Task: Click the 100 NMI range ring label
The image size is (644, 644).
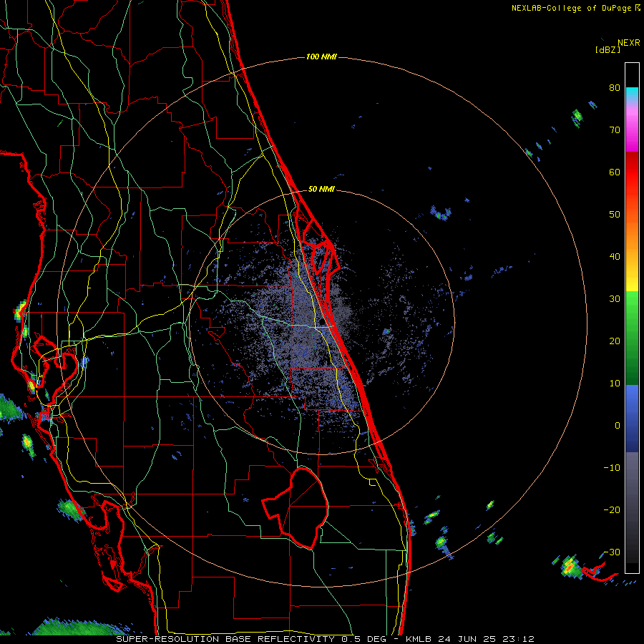Action: pos(321,57)
